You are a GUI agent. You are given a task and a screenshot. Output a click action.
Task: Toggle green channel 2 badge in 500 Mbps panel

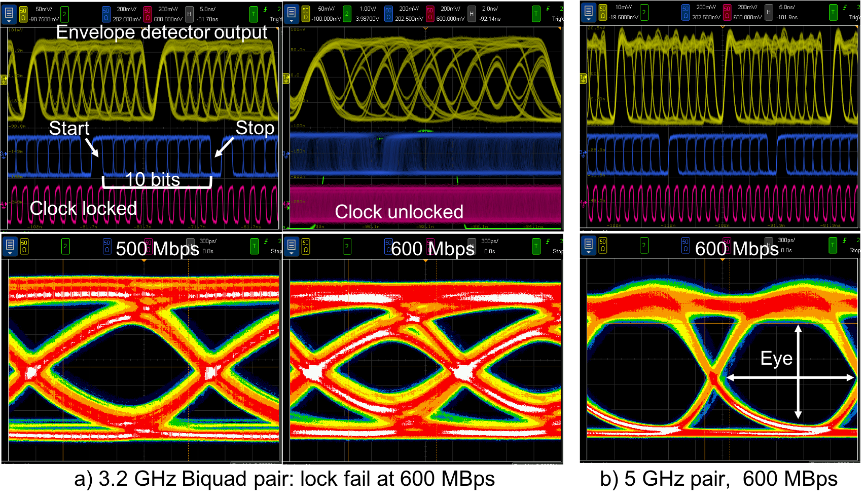click(x=65, y=246)
